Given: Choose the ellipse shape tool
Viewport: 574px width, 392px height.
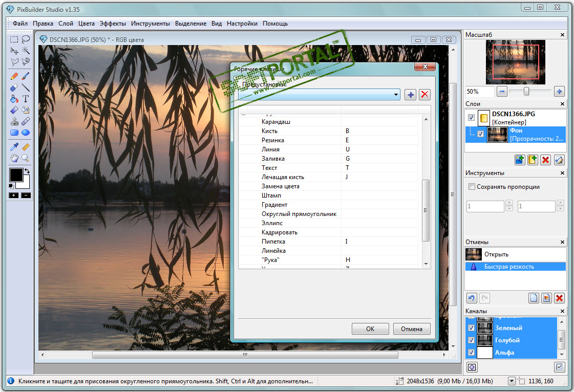Looking at the screenshot, I should 26,133.
